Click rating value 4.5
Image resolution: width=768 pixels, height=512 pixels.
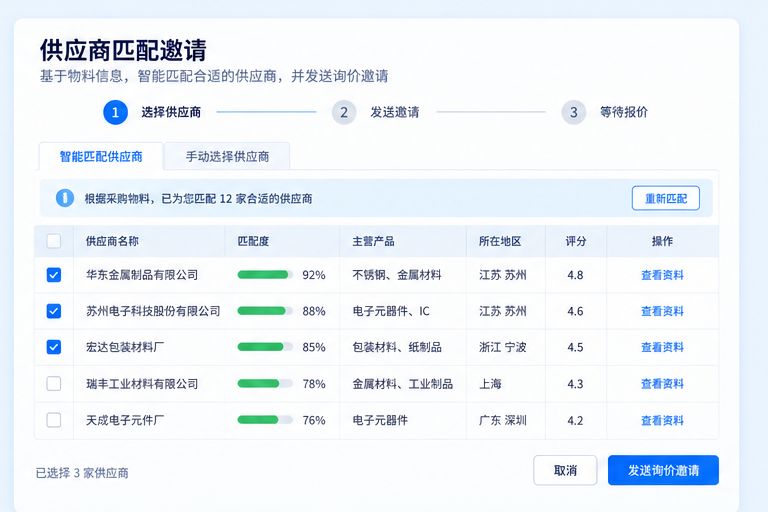point(575,347)
